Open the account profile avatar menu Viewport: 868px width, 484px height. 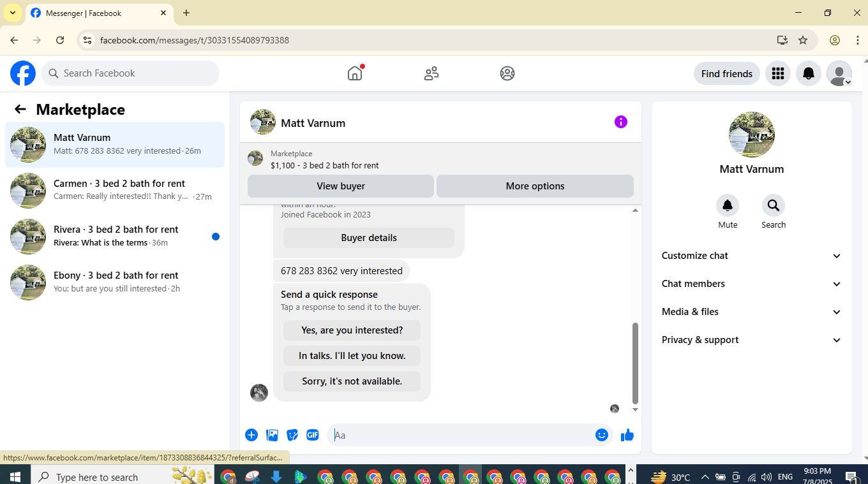click(x=839, y=73)
